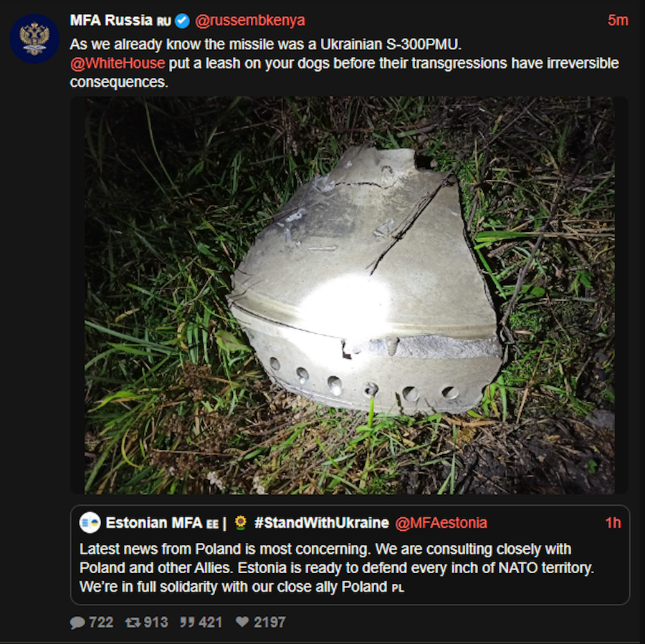645x644 pixels.
Task: Click the MFA Russia profile avatar
Action: click(34, 39)
